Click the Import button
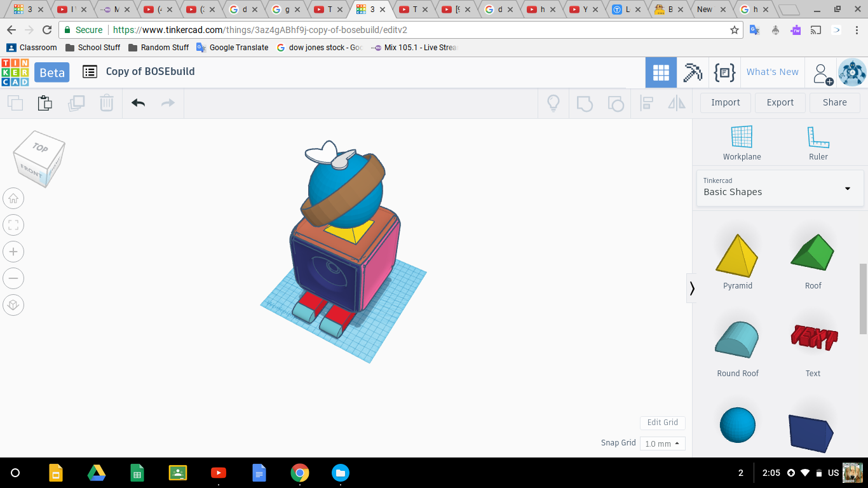Viewport: 868px width, 488px height. pyautogui.click(x=726, y=102)
